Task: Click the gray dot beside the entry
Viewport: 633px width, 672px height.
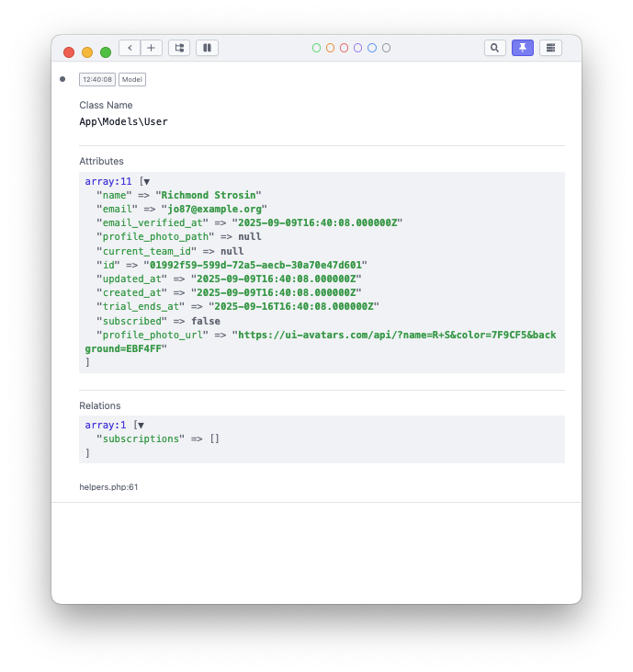Action: coord(62,79)
